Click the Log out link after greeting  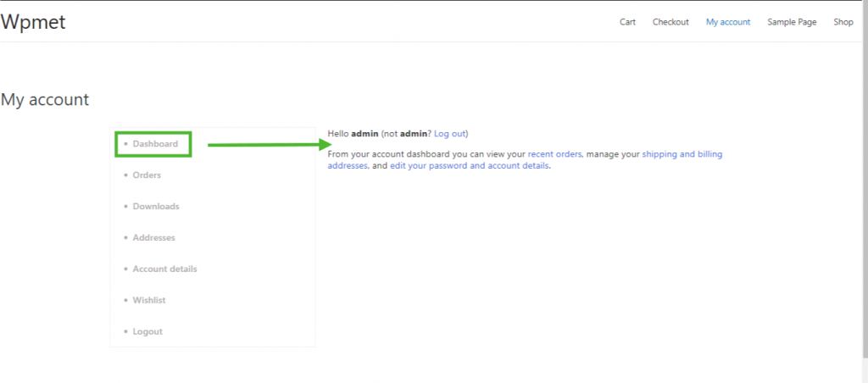(449, 134)
